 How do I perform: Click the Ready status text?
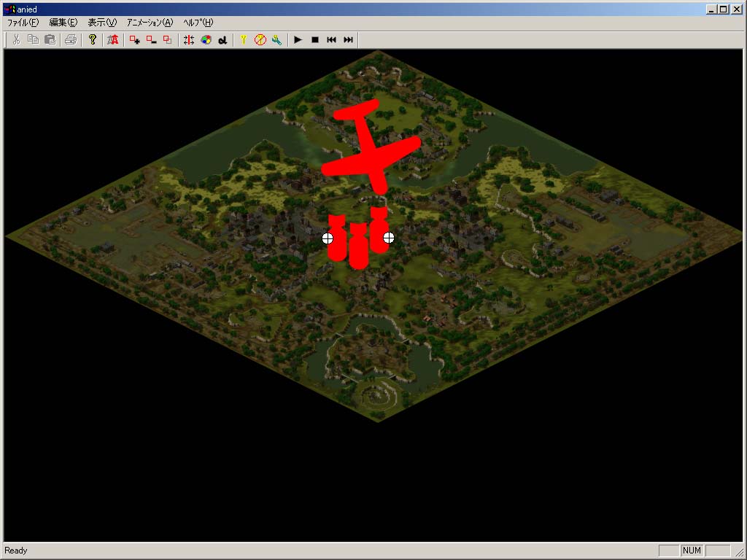[16, 551]
